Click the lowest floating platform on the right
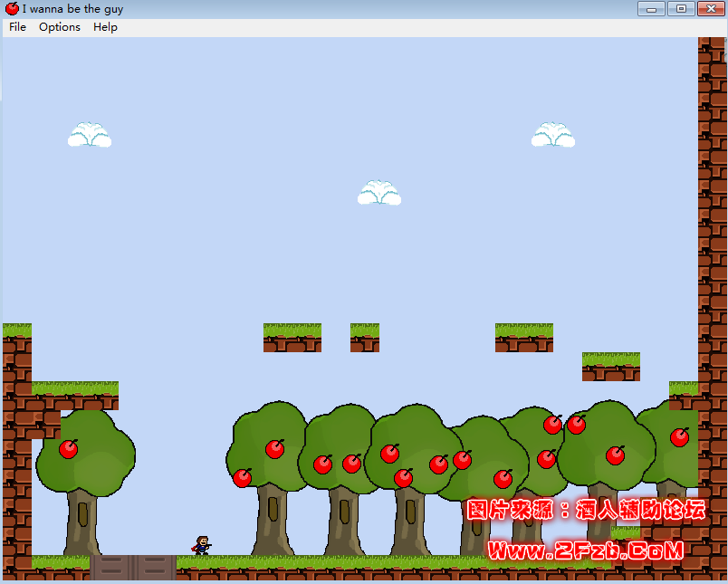The width and height of the screenshot is (728, 584). click(611, 367)
